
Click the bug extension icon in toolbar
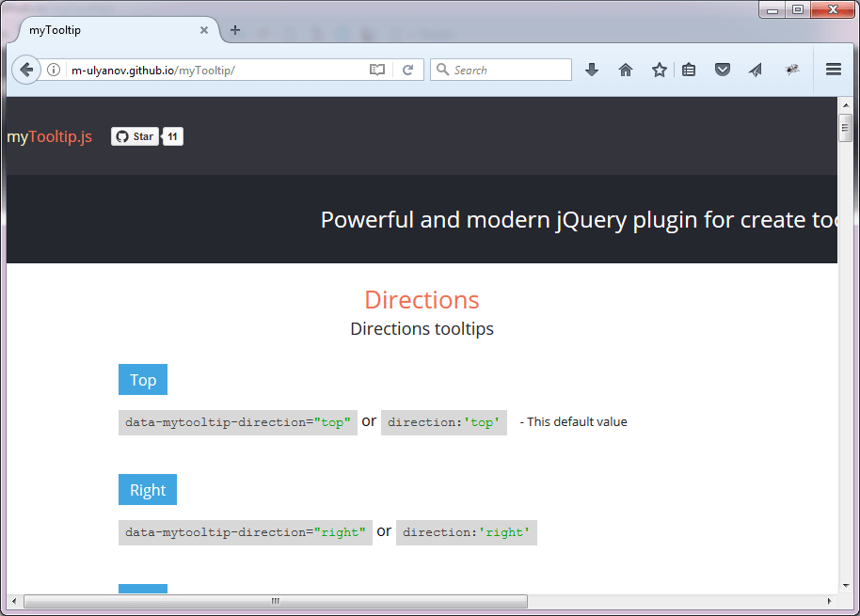pyautogui.click(x=791, y=70)
